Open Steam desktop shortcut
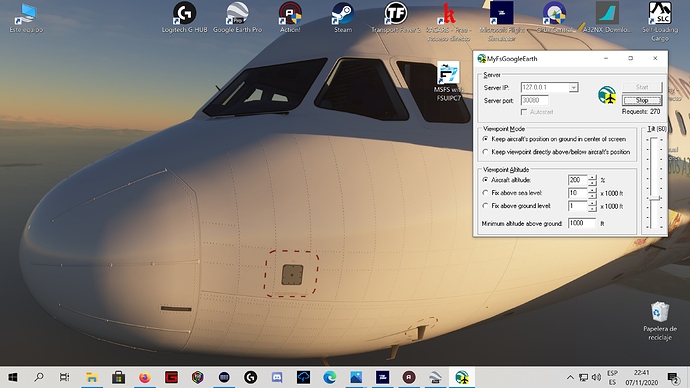690x388 pixels. point(343,18)
